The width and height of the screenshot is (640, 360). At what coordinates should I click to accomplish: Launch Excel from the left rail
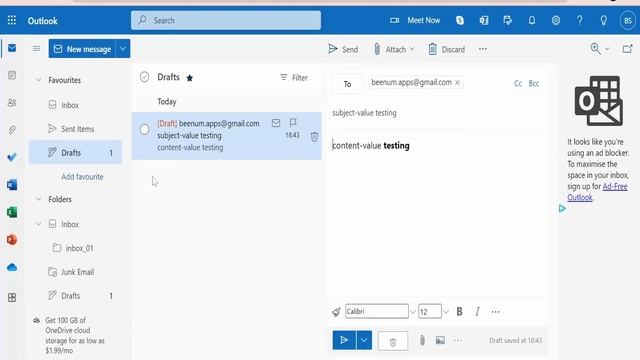pyautogui.click(x=12, y=212)
